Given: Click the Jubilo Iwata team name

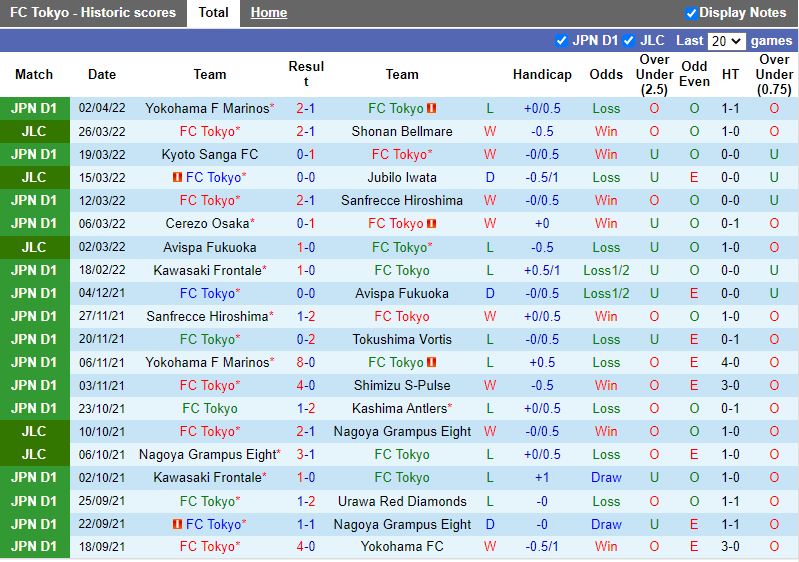Looking at the screenshot, I should tap(402, 177).
